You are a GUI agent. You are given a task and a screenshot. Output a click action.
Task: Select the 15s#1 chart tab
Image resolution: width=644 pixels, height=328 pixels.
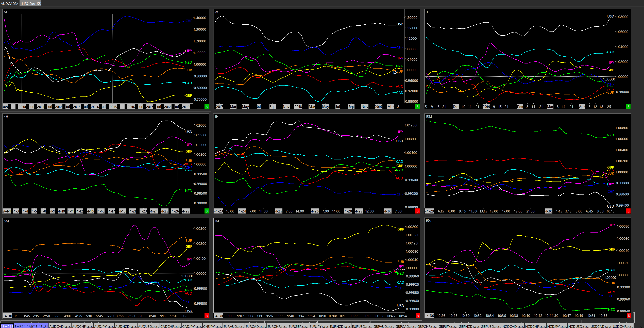[43, 326]
